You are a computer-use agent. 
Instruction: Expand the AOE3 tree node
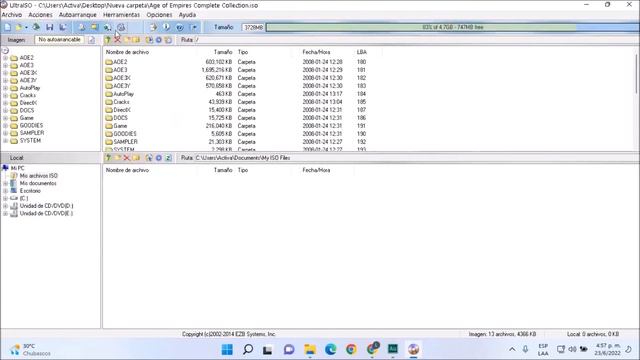coord(5,65)
